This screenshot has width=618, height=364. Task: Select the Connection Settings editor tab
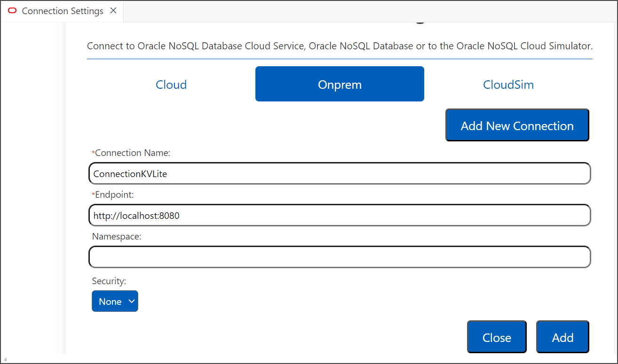(63, 11)
